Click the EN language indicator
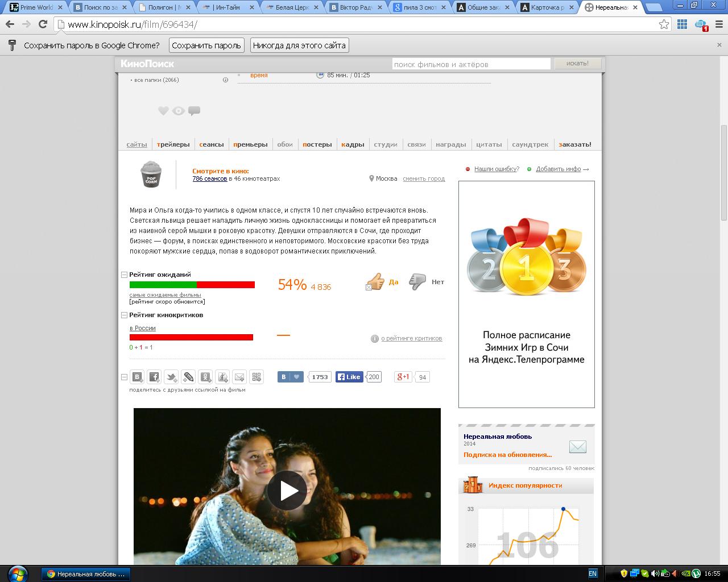Image resolution: width=728 pixels, height=582 pixels. (x=592, y=573)
